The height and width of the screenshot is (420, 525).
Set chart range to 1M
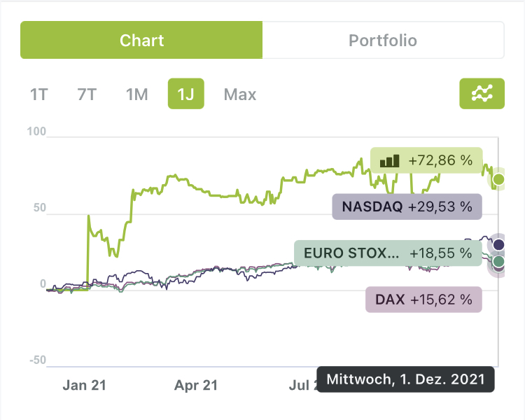tap(137, 94)
